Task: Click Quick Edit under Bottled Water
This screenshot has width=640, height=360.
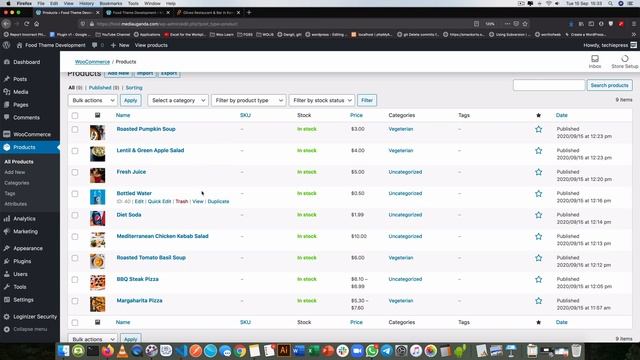Action: pos(159,202)
